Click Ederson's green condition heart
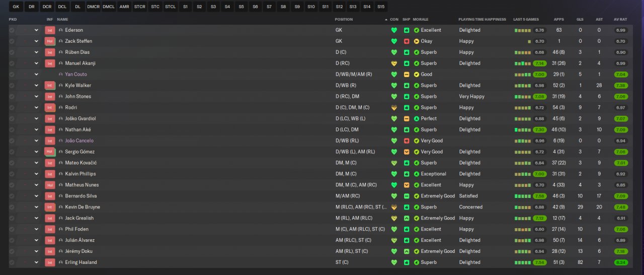This screenshot has height=275, width=644. click(394, 30)
